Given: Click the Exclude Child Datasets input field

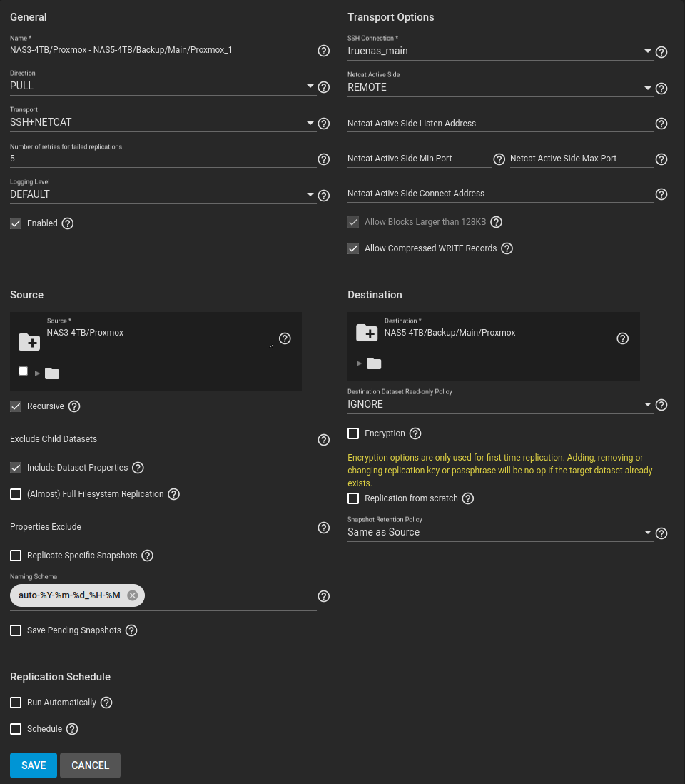Looking at the screenshot, I should click(x=163, y=439).
